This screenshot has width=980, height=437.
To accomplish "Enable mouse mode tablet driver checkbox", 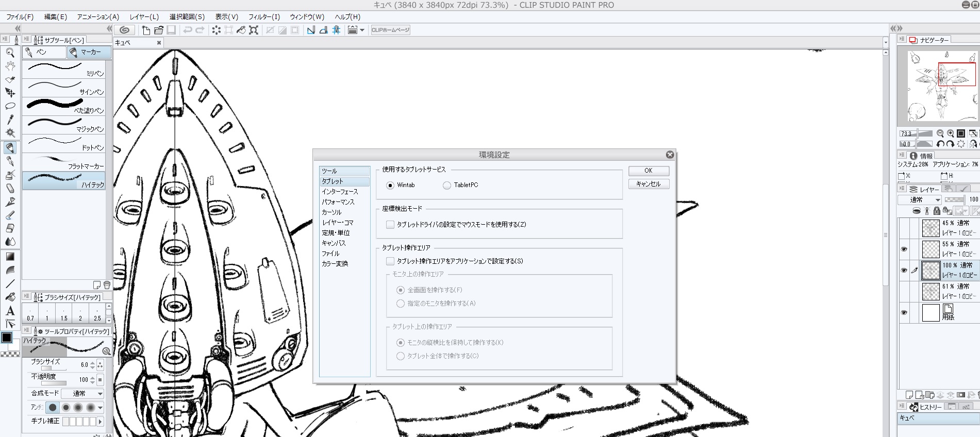I will (x=390, y=225).
